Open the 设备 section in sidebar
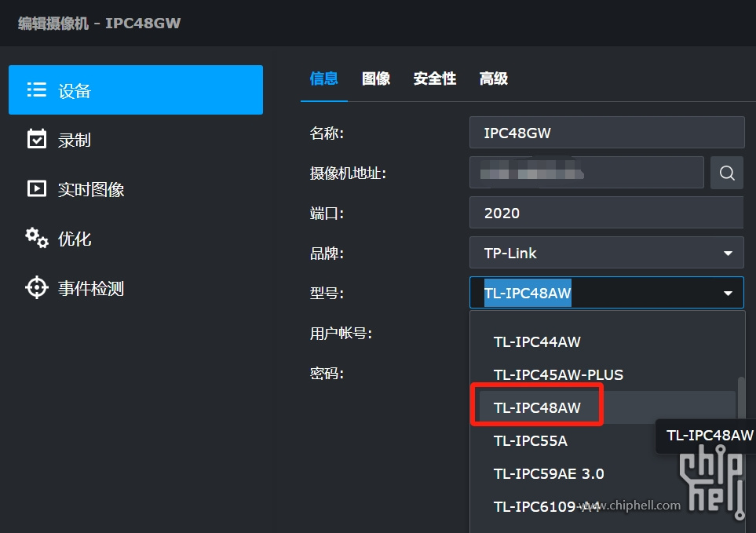The width and height of the screenshot is (756, 533). (x=136, y=90)
